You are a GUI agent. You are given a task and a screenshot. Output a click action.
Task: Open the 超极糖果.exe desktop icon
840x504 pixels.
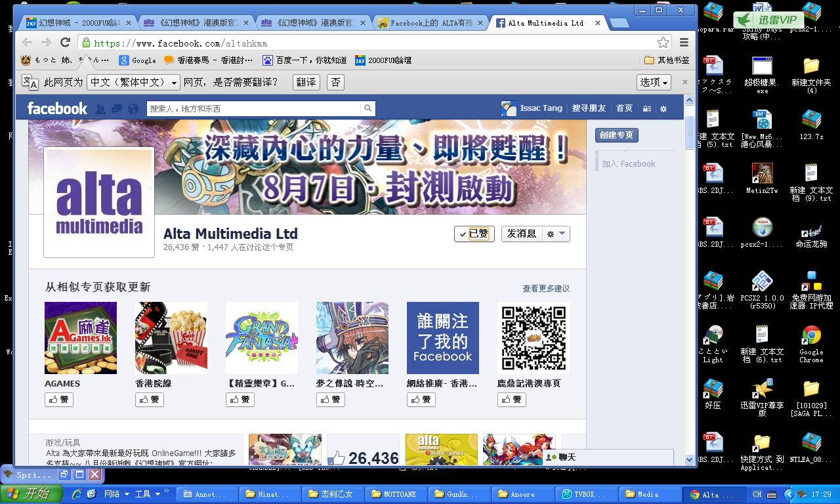(762, 75)
